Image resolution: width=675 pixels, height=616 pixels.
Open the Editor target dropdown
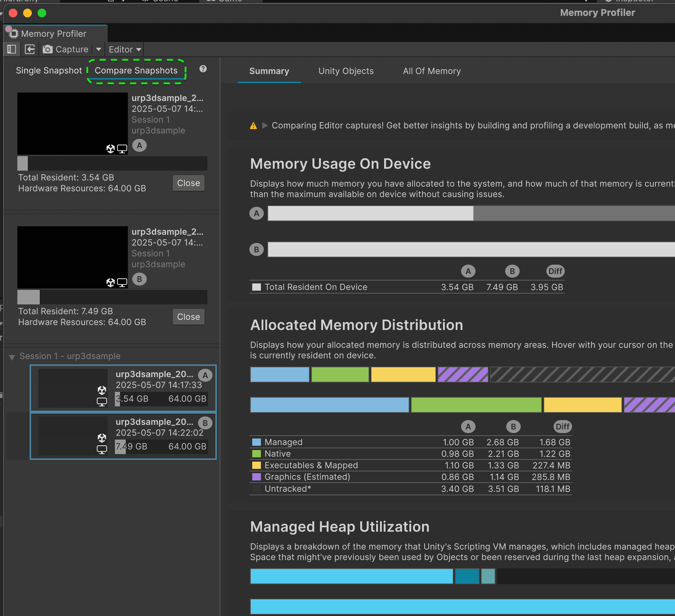124,49
